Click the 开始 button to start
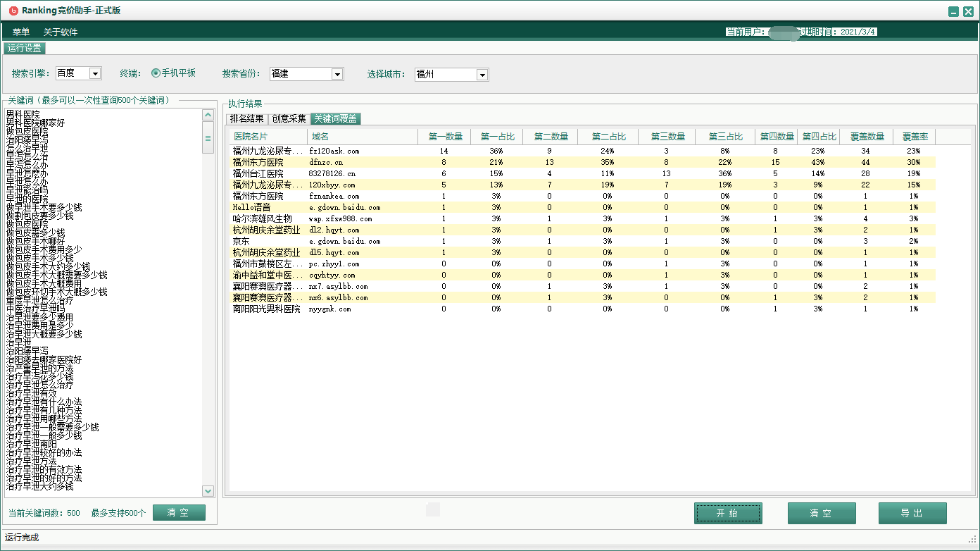The width and height of the screenshot is (980, 551). click(728, 513)
